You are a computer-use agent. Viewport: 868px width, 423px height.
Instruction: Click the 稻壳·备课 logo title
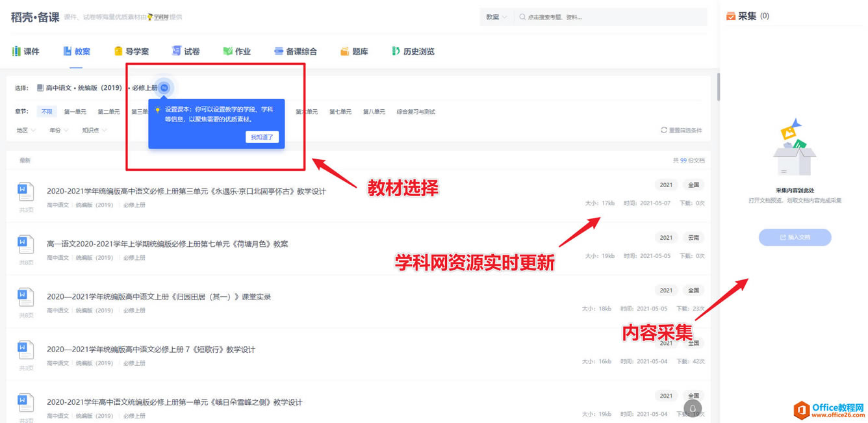pos(35,17)
